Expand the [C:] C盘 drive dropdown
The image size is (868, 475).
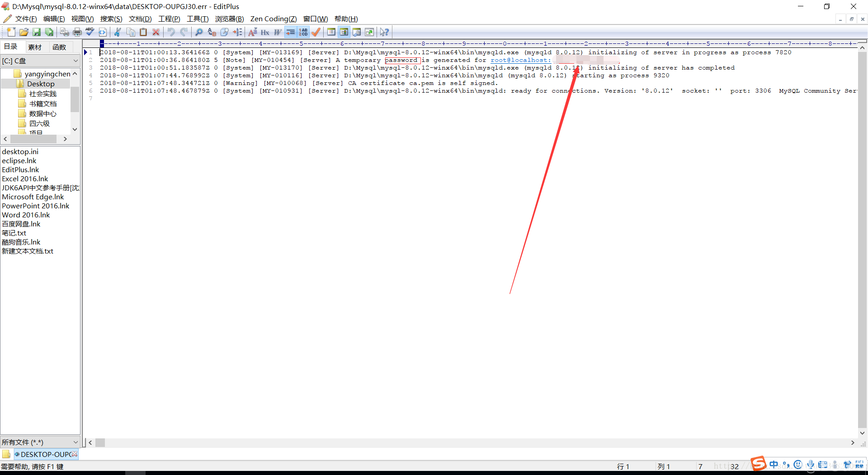click(x=75, y=61)
